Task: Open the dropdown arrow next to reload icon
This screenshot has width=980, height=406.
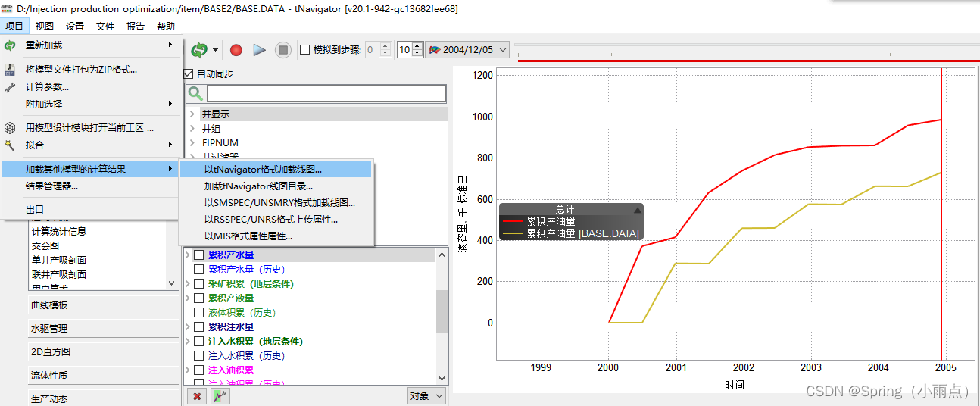Action: (x=216, y=51)
